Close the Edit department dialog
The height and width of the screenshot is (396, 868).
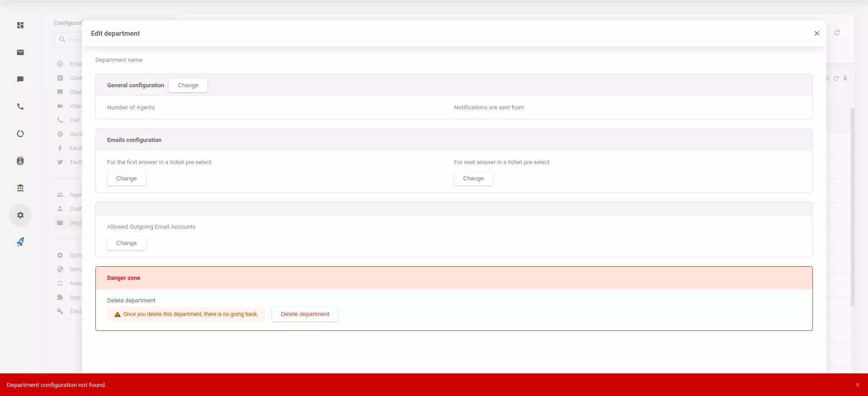[816, 33]
